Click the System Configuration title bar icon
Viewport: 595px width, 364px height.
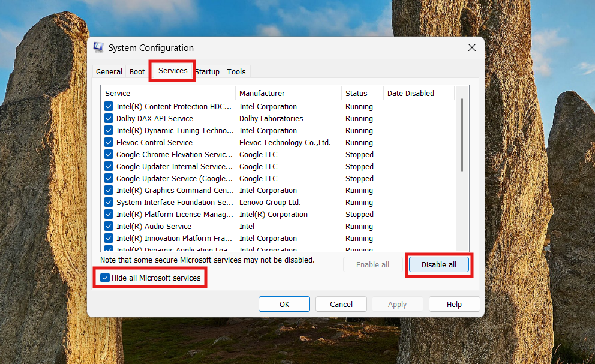pyautogui.click(x=98, y=47)
